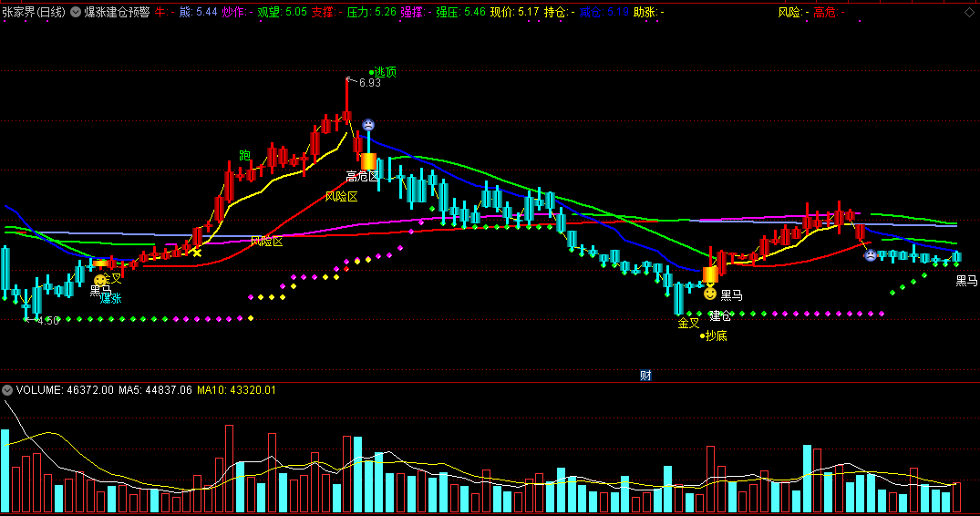Expand the VOLUME indicator dropdown chevron
This screenshot has height=516, width=980.
coord(7,390)
